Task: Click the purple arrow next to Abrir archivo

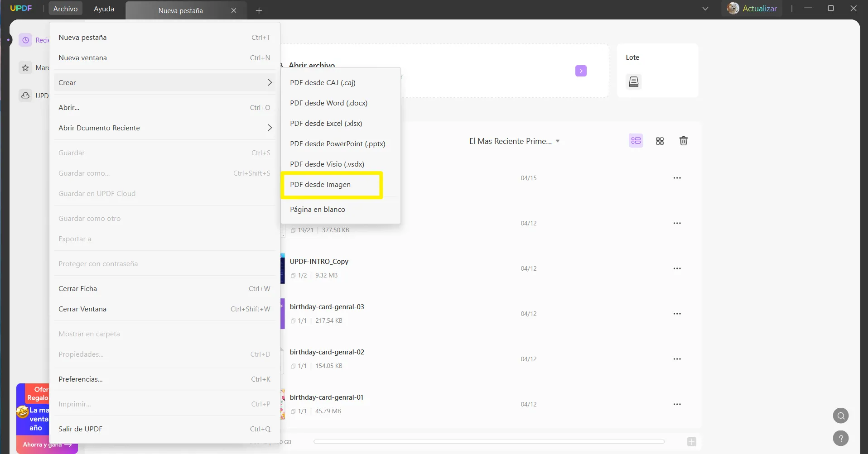Action: click(581, 71)
